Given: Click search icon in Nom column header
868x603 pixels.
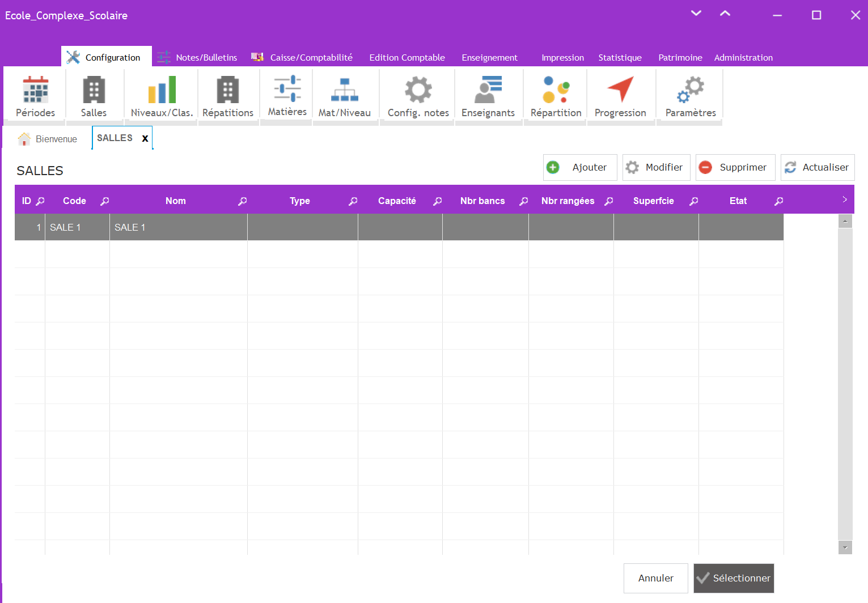Looking at the screenshot, I should tap(242, 201).
